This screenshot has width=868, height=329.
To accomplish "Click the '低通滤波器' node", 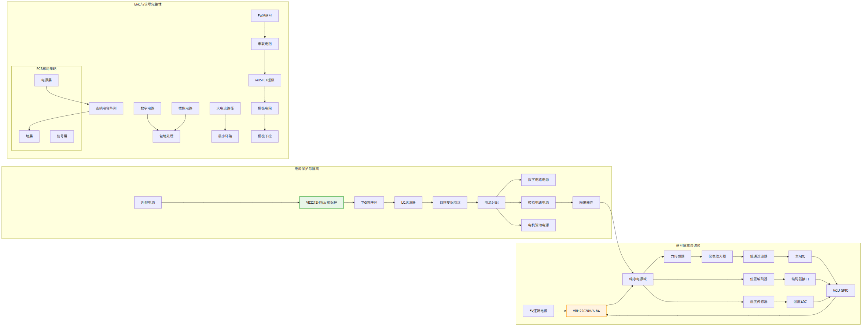I will (x=759, y=256).
